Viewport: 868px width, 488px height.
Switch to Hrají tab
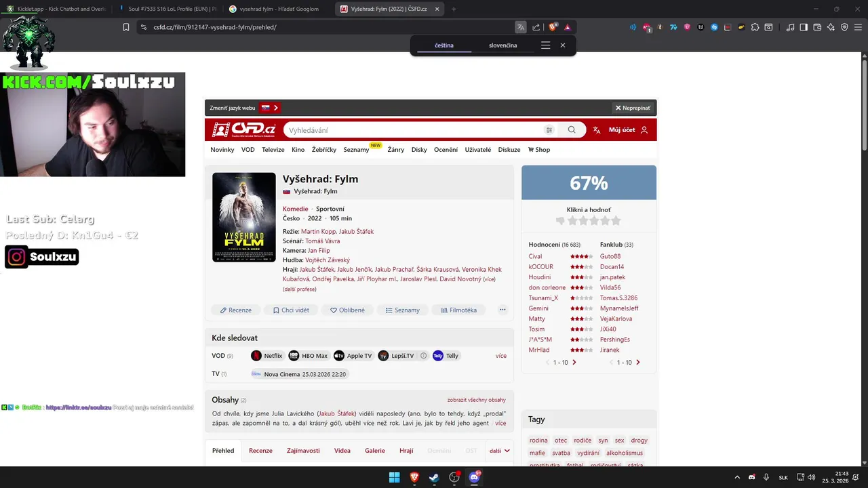(x=406, y=450)
